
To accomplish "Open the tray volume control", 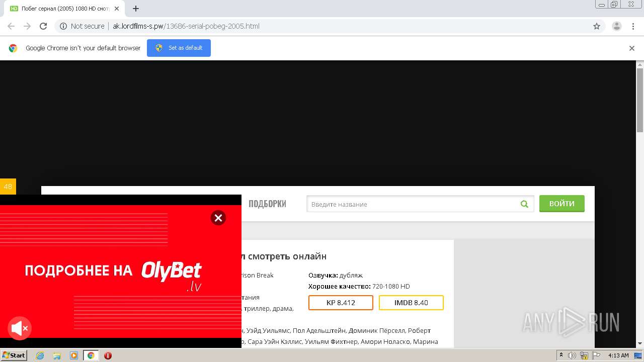I will tap(572, 355).
